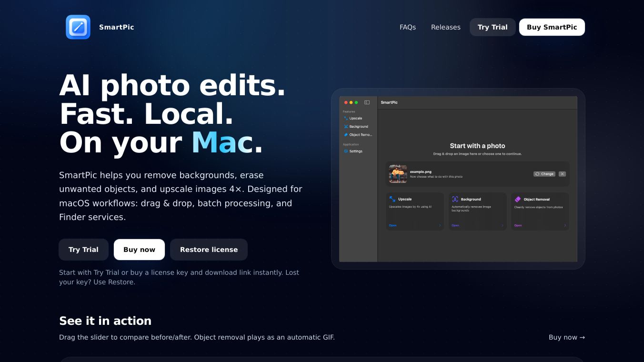Screen dimensions: 644x362
Task: Click the Buy SmartPic button
Action: coord(552,27)
